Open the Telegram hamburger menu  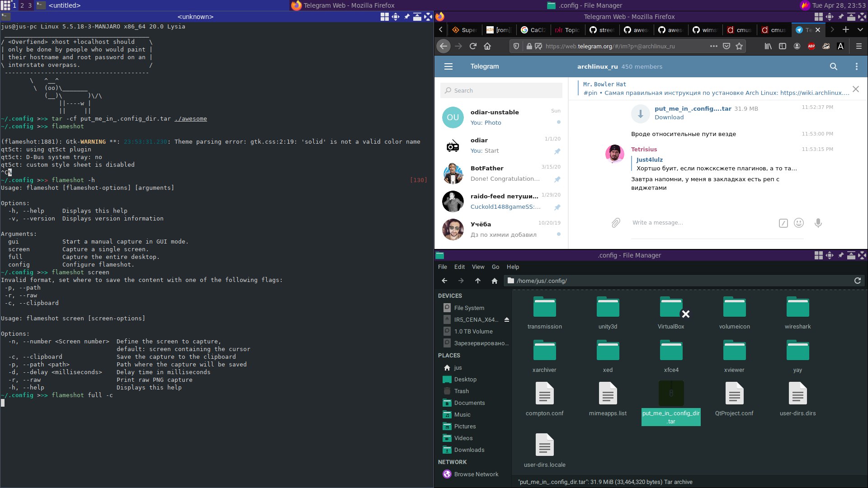pos(448,66)
